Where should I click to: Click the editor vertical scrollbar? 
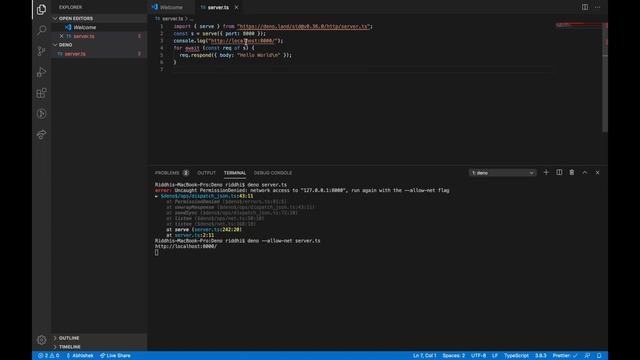point(605,78)
